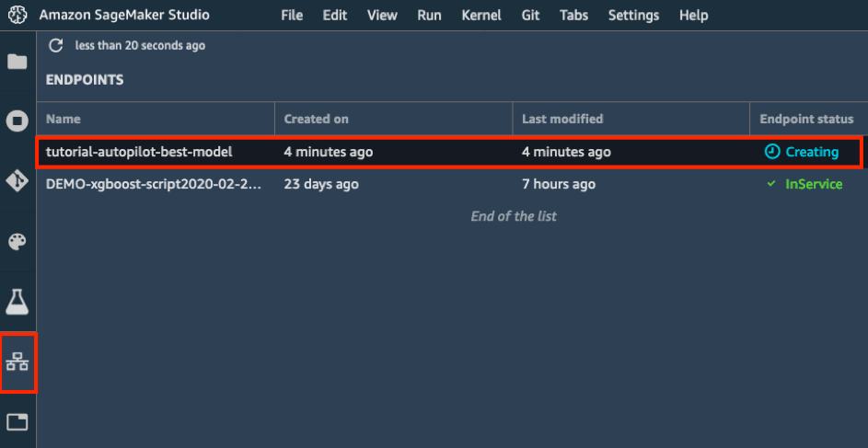This screenshot has height=448, width=868.
Task: Click the clock icon beside Creating status
Action: pos(772,152)
